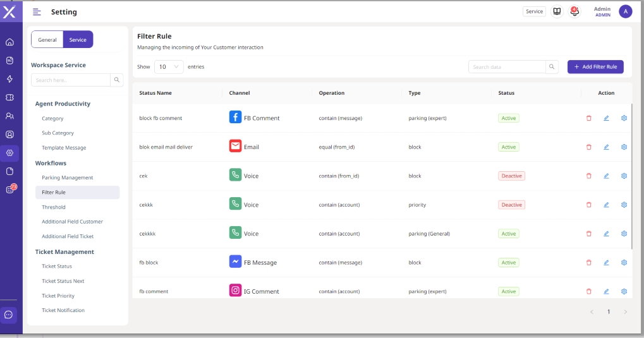Viewport: 644px width, 338px height.
Task: Click the Deactive status badge for 'cekkk'
Action: coord(511,205)
